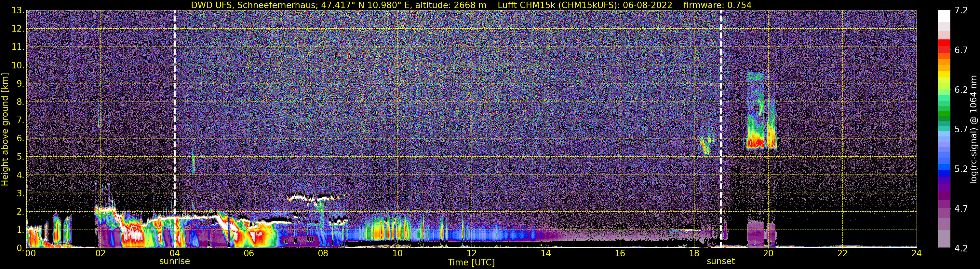Screen dimensions: 980x269
Task: Click the time axis tick label '00'
Action: coord(30,253)
